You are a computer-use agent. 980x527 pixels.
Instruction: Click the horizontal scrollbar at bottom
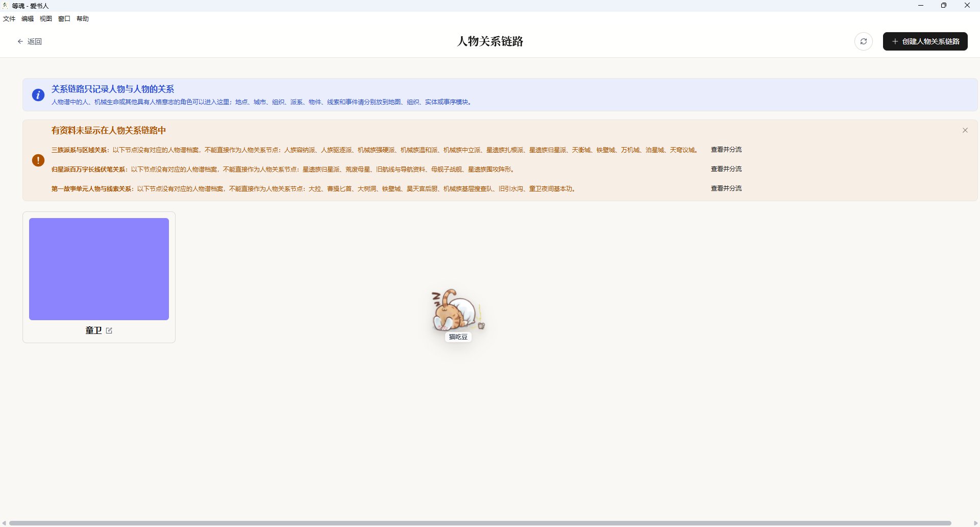pyautogui.click(x=480, y=523)
